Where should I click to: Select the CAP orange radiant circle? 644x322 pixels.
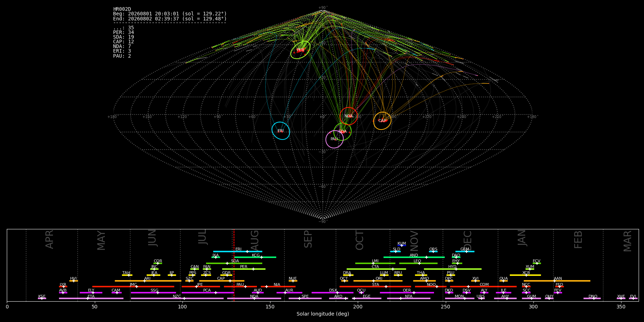coord(382,121)
